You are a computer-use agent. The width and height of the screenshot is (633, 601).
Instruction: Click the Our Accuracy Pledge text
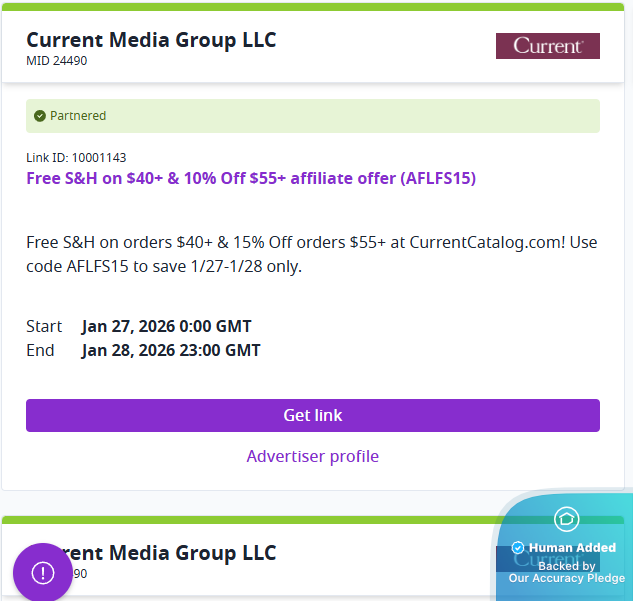(567, 578)
